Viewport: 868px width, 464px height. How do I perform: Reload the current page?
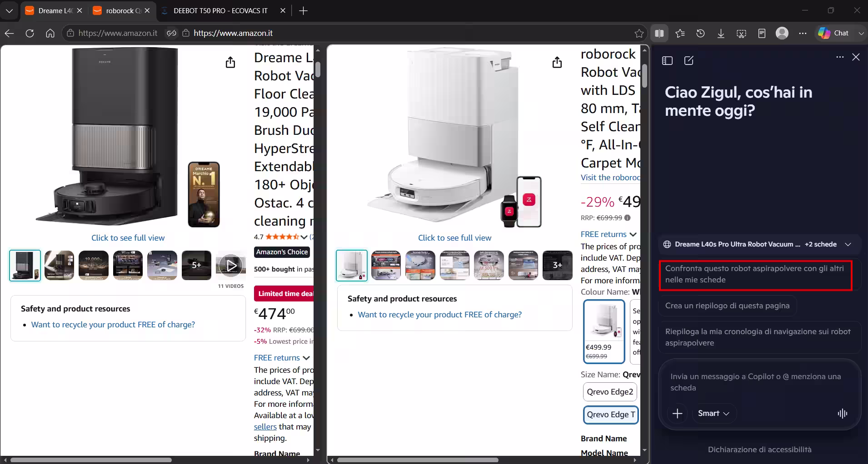30,33
